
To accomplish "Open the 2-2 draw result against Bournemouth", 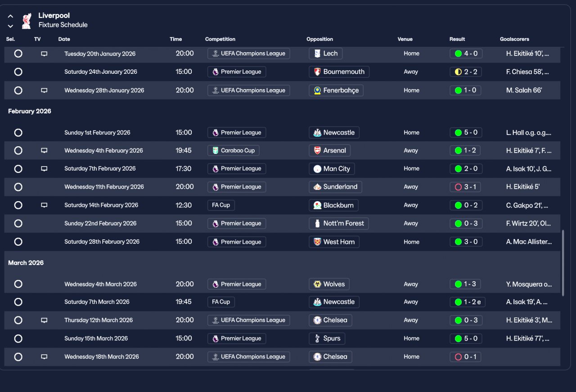I will tap(466, 72).
